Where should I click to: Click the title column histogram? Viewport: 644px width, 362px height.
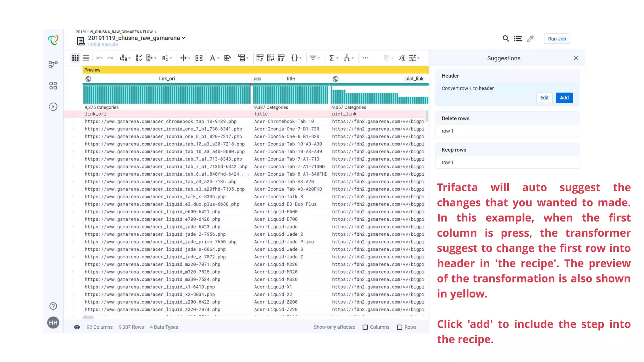[291, 95]
